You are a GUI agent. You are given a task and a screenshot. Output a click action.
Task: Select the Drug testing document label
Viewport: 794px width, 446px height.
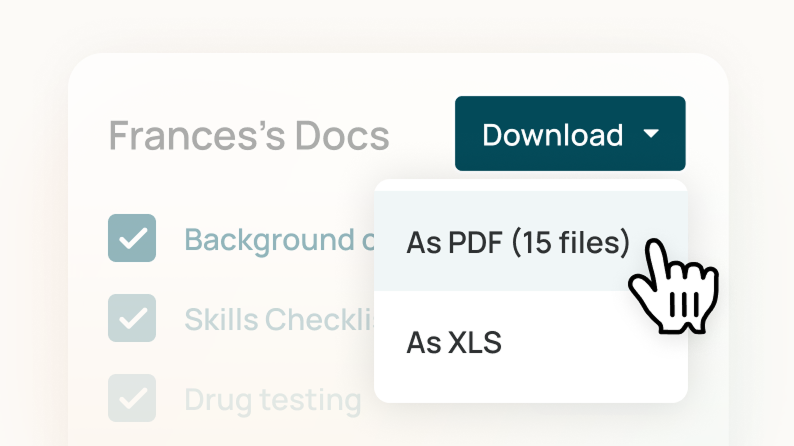(272, 400)
